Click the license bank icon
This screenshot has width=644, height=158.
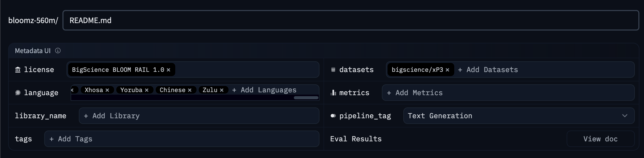18,70
